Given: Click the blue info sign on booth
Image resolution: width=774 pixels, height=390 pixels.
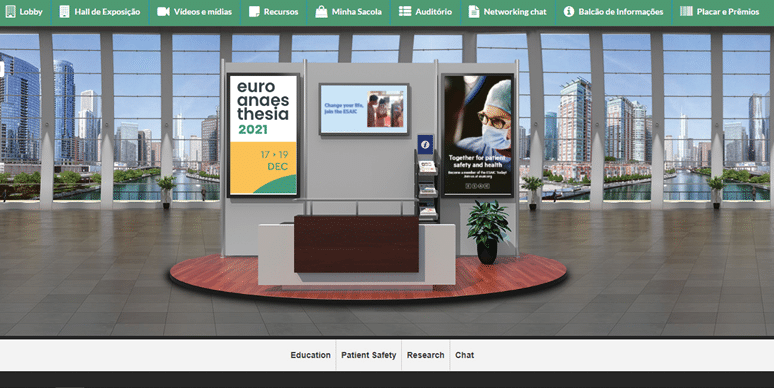Looking at the screenshot, I should click(x=425, y=144).
